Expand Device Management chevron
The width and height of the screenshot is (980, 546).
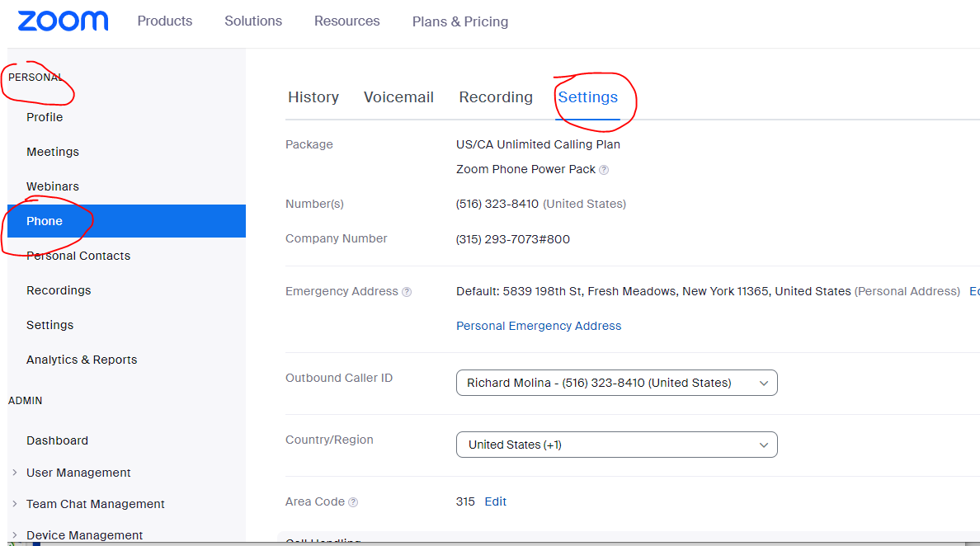(14, 535)
